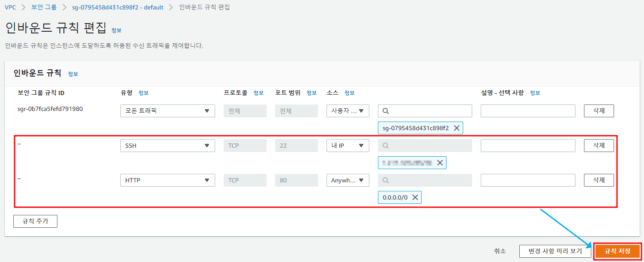Select rule ID sgr-0b7fca5fefd791980 text

(50, 109)
